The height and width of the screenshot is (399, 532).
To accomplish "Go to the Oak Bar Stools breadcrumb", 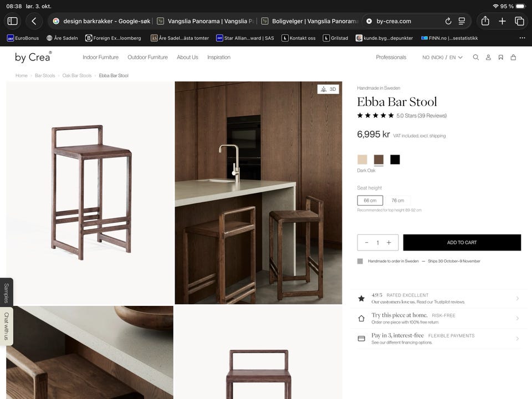I will (x=77, y=76).
